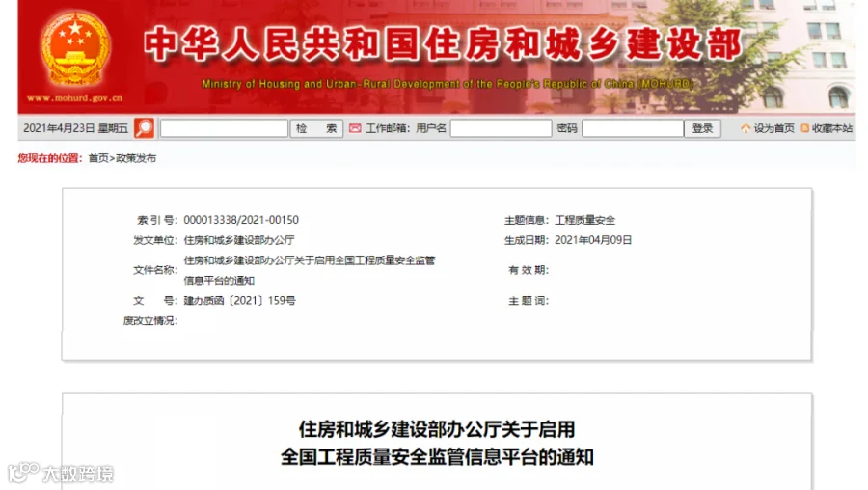
Task: Click the 发文单位 label
Action: [155, 240]
